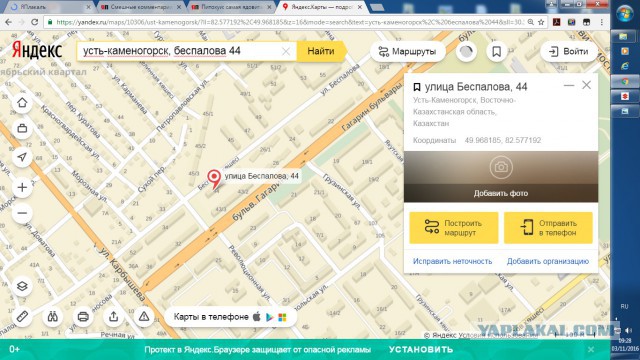Open the Windows Store link icon
The height and width of the screenshot is (360, 640).
(x=282, y=317)
